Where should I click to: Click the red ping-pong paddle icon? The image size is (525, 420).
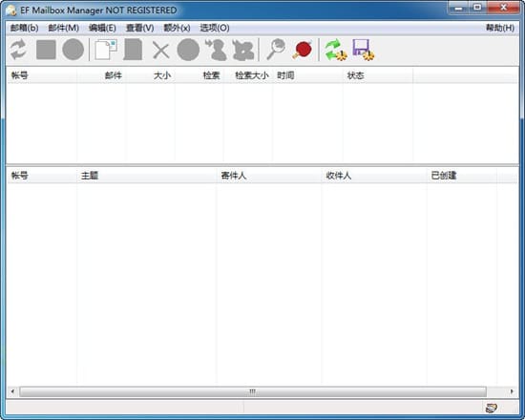coord(303,51)
